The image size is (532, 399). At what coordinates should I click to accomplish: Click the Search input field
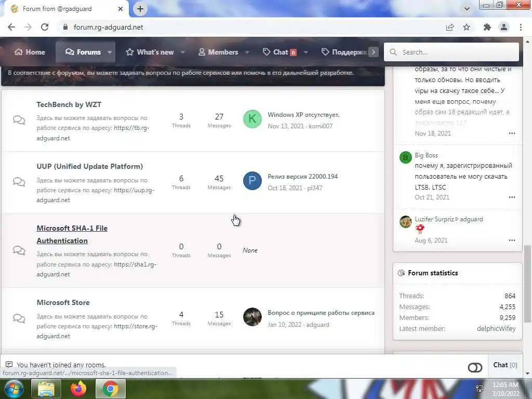point(451,52)
